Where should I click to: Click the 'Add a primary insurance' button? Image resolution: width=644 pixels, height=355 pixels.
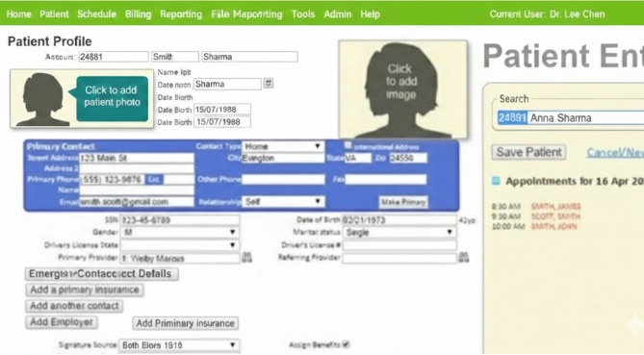(85, 290)
